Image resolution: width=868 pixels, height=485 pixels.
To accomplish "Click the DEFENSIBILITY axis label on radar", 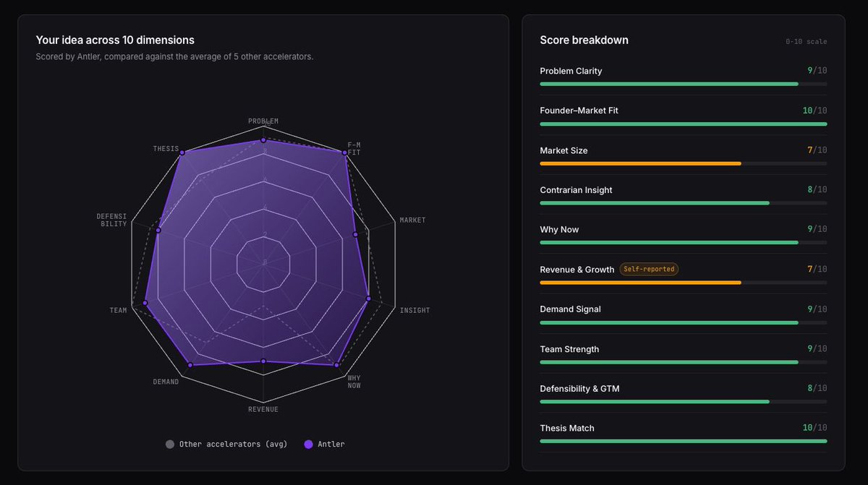I will point(112,220).
